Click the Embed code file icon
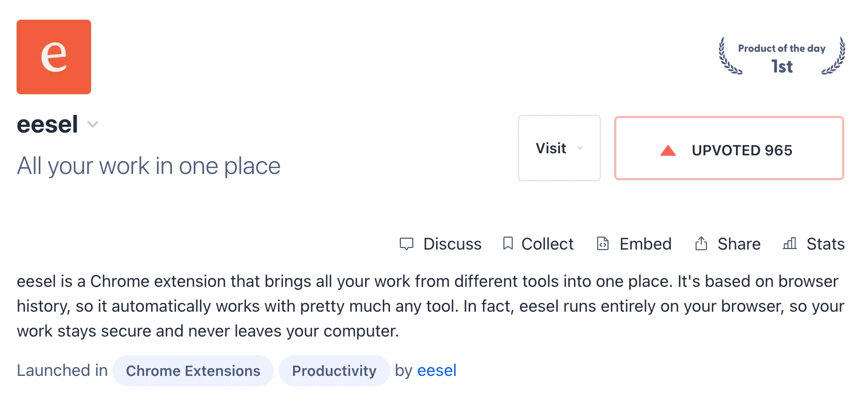 (x=603, y=243)
